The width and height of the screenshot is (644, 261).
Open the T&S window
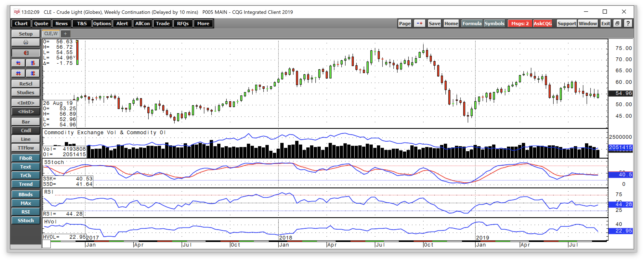82,24
